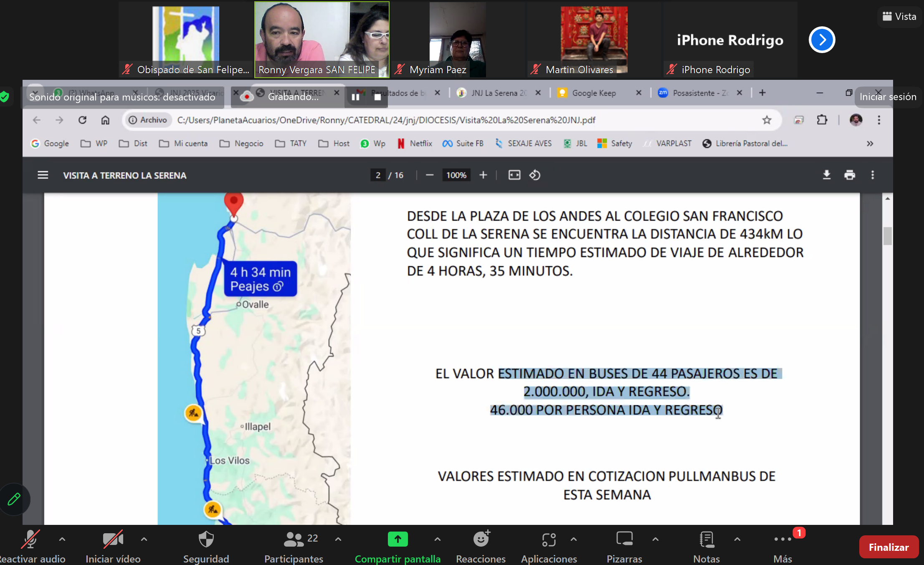
Task: Reload the page in Chrome
Action: [82, 120]
